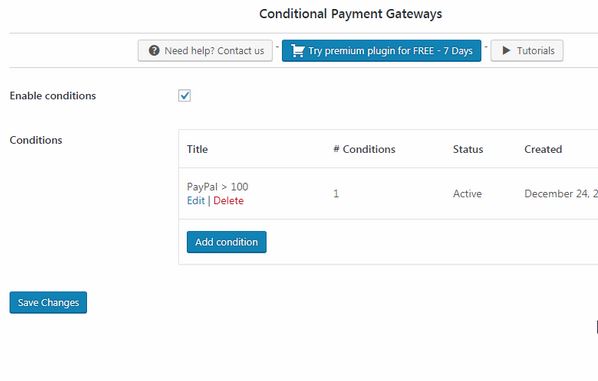The width and height of the screenshot is (598, 381).
Task: Select the # Conditions column header
Action: pos(364,149)
